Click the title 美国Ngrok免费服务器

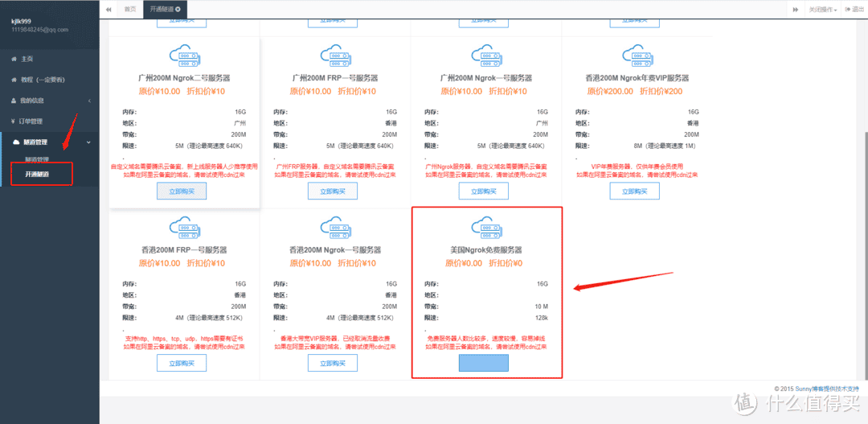click(486, 250)
